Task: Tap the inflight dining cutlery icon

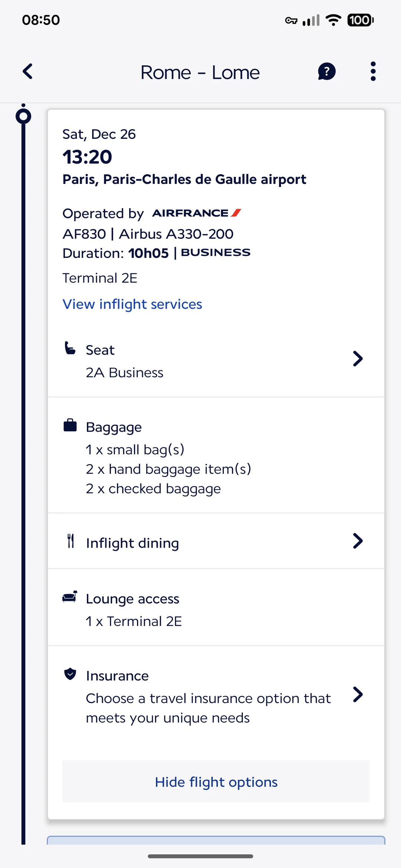Action: [x=71, y=541]
